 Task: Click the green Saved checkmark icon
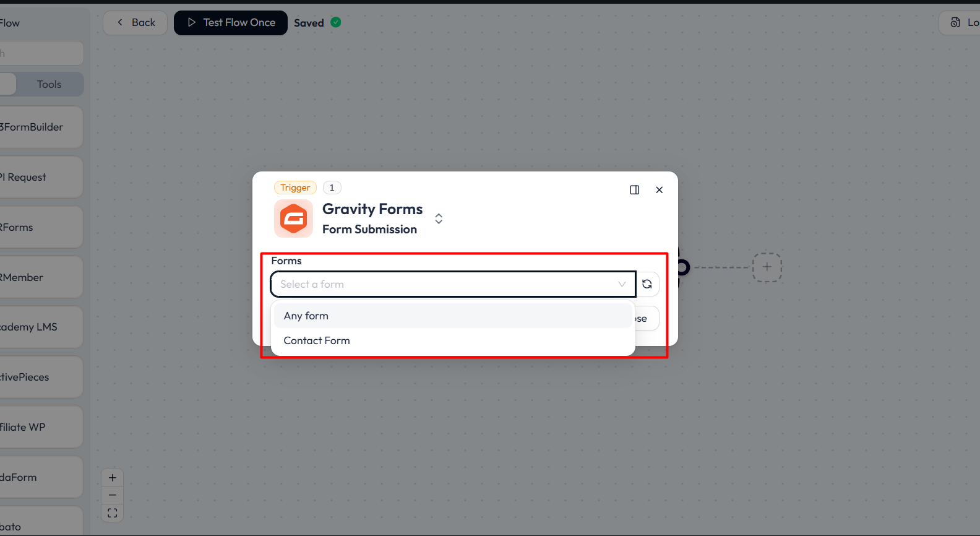click(336, 22)
